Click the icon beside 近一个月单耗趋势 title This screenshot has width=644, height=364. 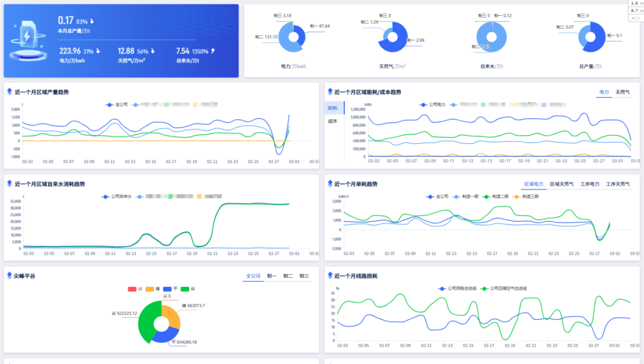(329, 184)
